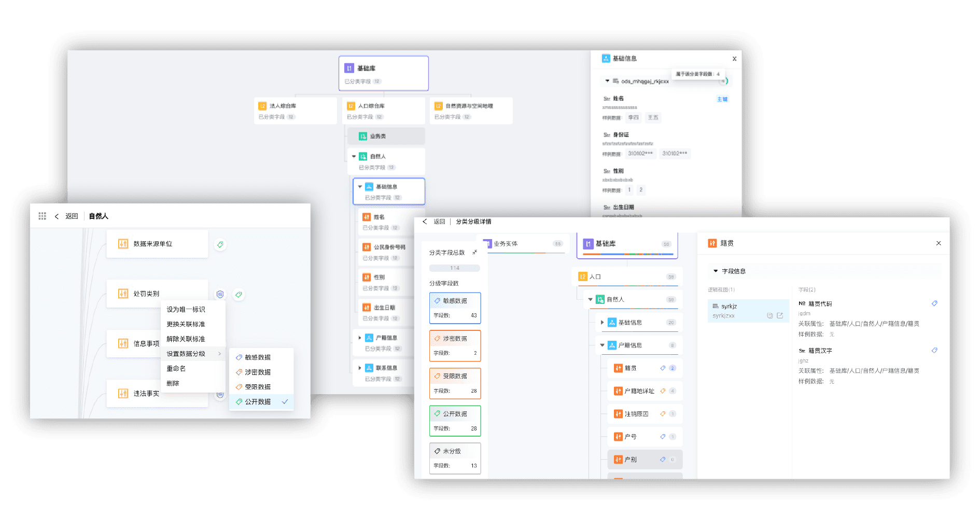Click orange tag icon on 注销原因 row
Image resolution: width=980 pixels, height=529 pixels.
click(663, 414)
